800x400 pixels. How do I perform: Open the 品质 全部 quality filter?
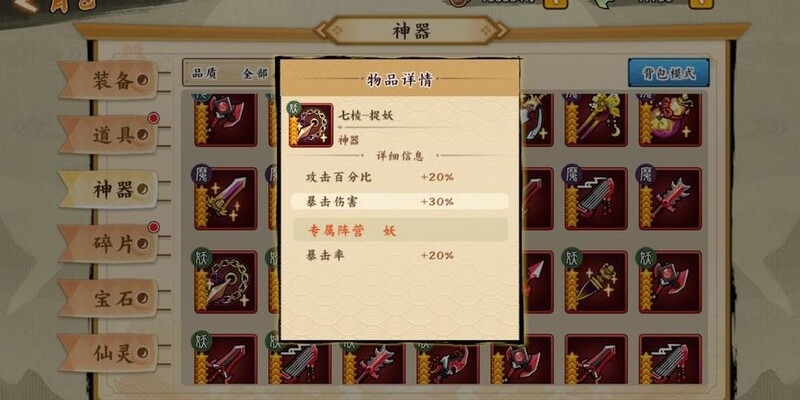230,73
